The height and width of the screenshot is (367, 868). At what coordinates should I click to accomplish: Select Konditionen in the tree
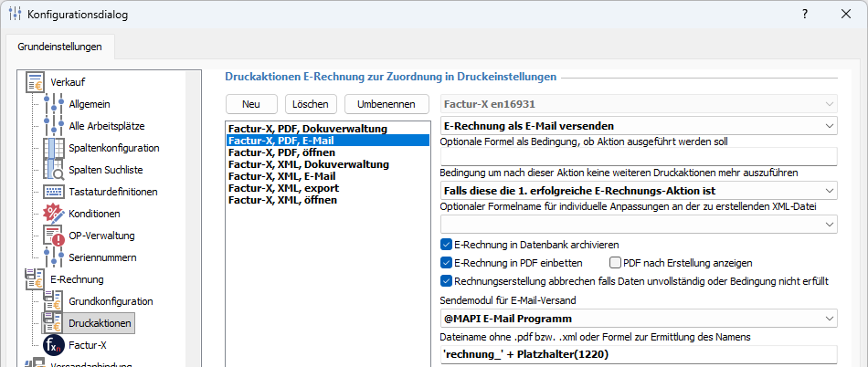[x=94, y=214]
